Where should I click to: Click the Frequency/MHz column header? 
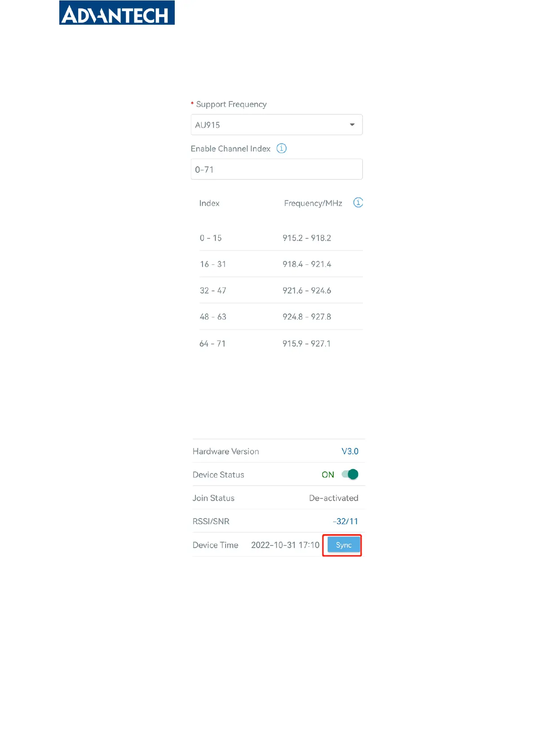pyautogui.click(x=313, y=203)
